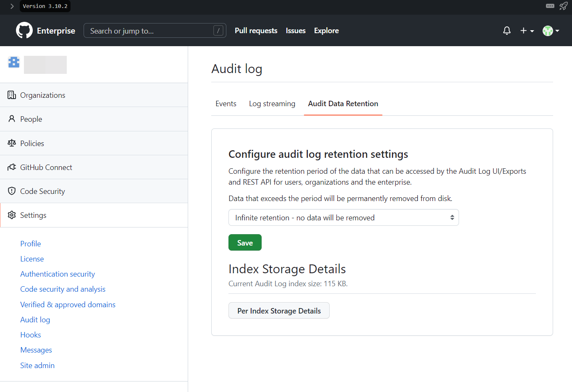The image size is (572, 392).
Task: Click the rocket icon in top bar
Action: 564,6
